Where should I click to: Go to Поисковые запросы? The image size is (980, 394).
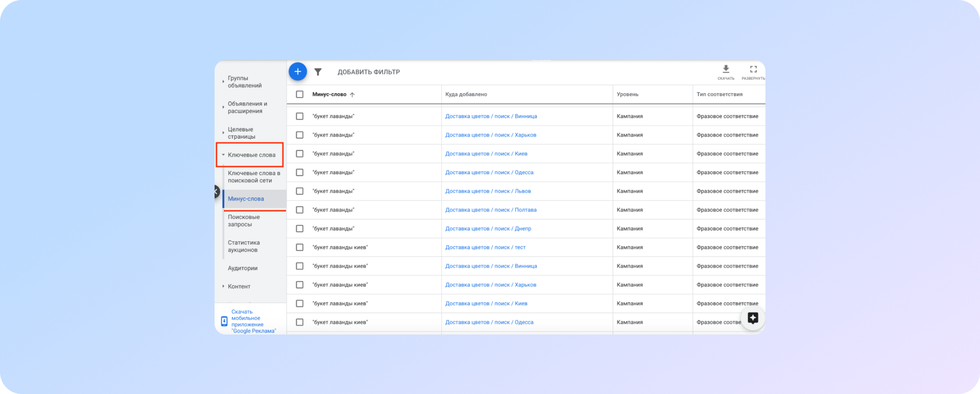pyautogui.click(x=243, y=220)
